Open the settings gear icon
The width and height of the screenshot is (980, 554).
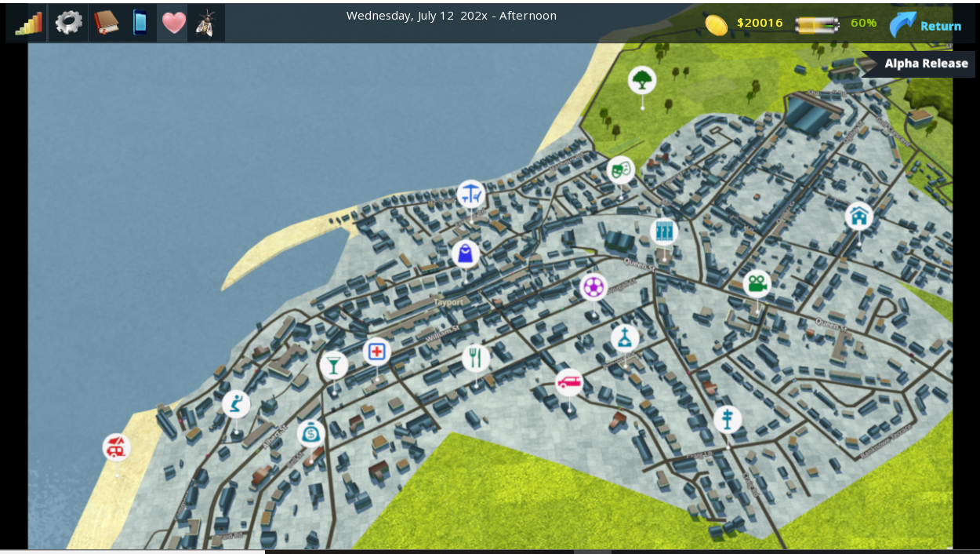point(68,23)
